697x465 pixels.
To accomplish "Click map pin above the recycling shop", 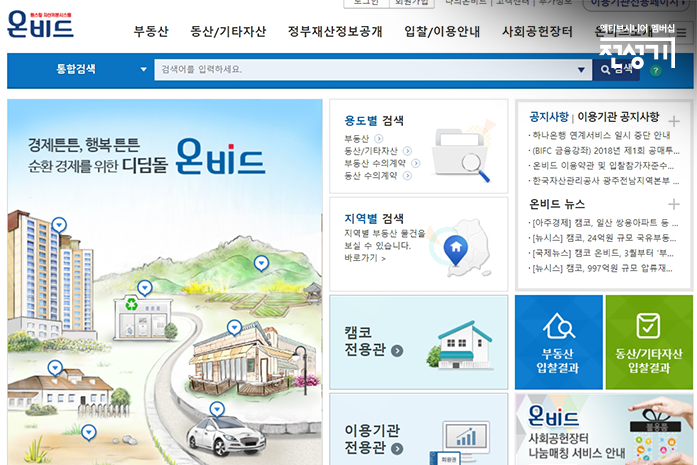I will [144, 289].
